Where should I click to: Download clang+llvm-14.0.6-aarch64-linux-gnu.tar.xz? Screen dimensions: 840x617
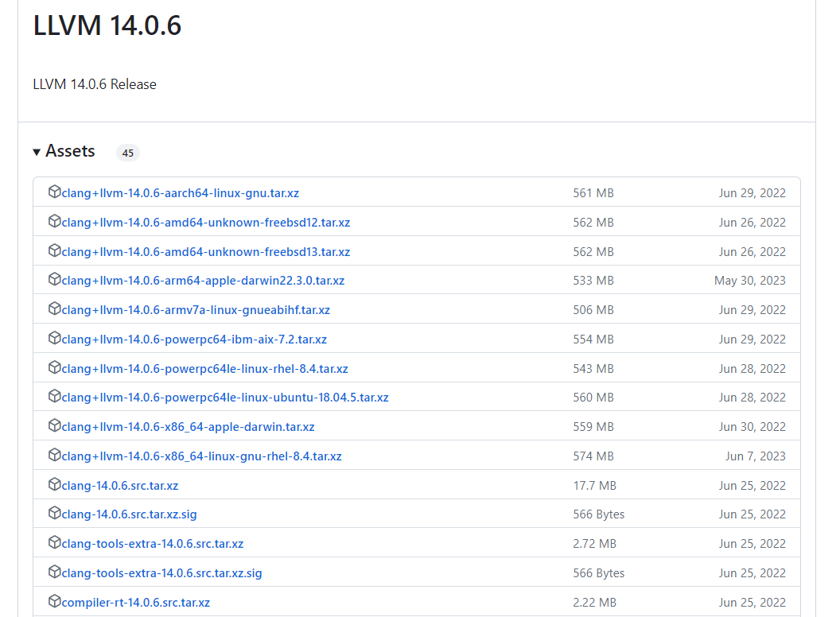tap(180, 193)
